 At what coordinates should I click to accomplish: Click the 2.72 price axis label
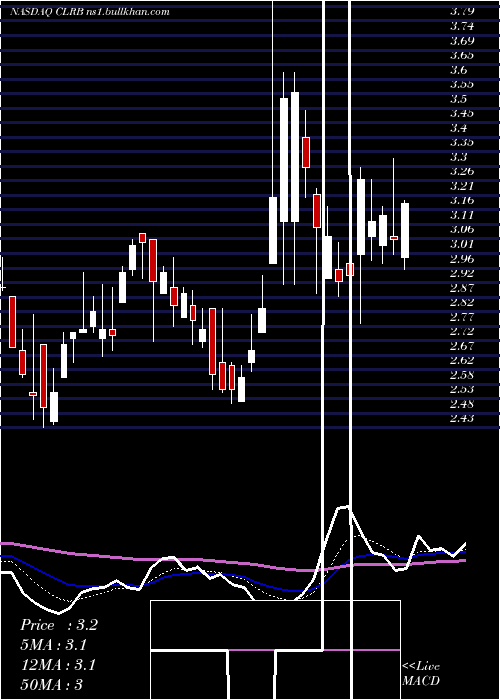pos(462,331)
